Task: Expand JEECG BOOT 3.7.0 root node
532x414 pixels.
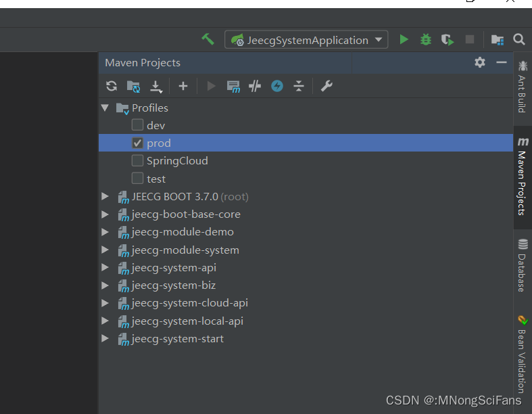Action: [105, 196]
